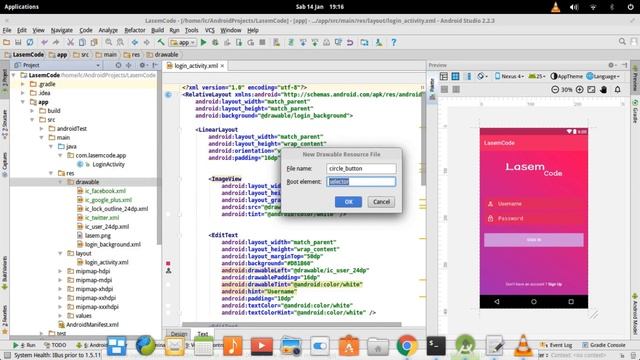Open the Terminal dock icon
The width and height of the screenshot is (640, 360).
(x=436, y=346)
